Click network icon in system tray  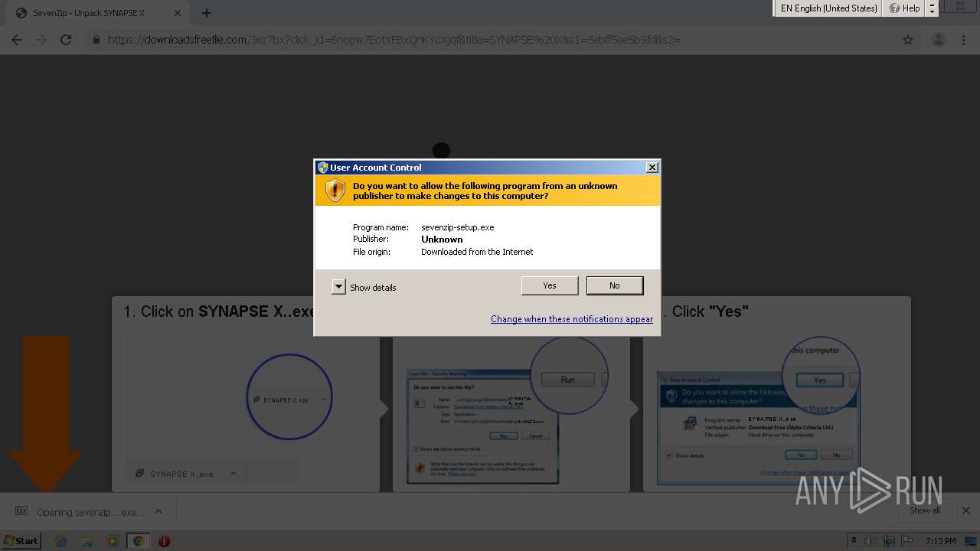(888, 541)
